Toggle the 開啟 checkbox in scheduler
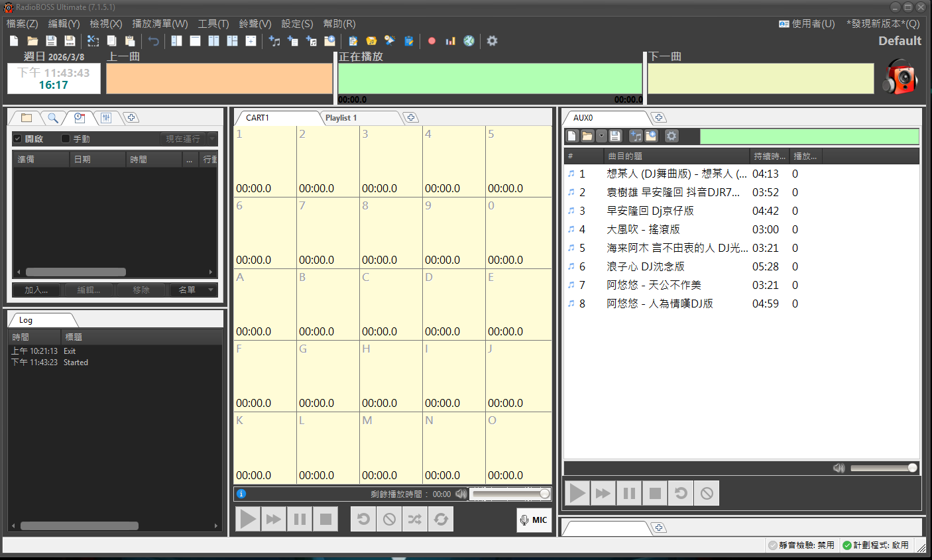 [x=18, y=139]
